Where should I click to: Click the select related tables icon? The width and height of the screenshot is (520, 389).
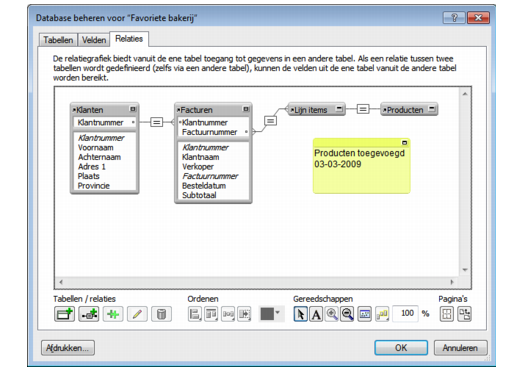coord(382,314)
